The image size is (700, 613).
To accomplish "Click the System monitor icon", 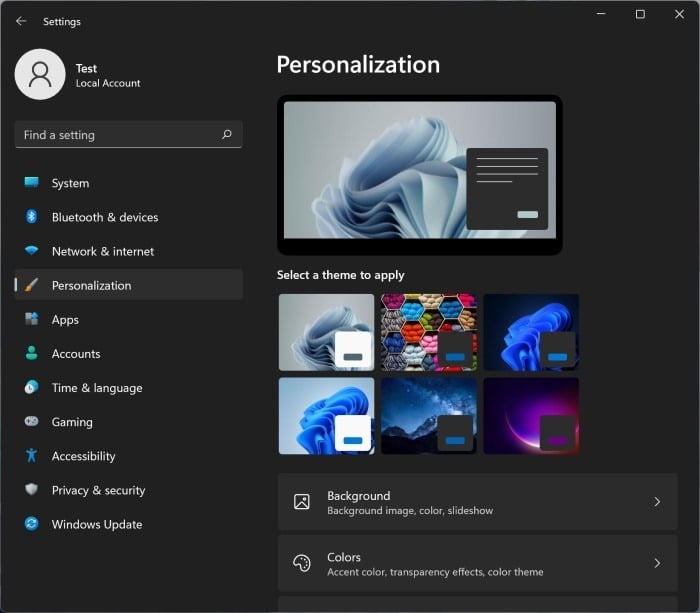I will pos(31,183).
